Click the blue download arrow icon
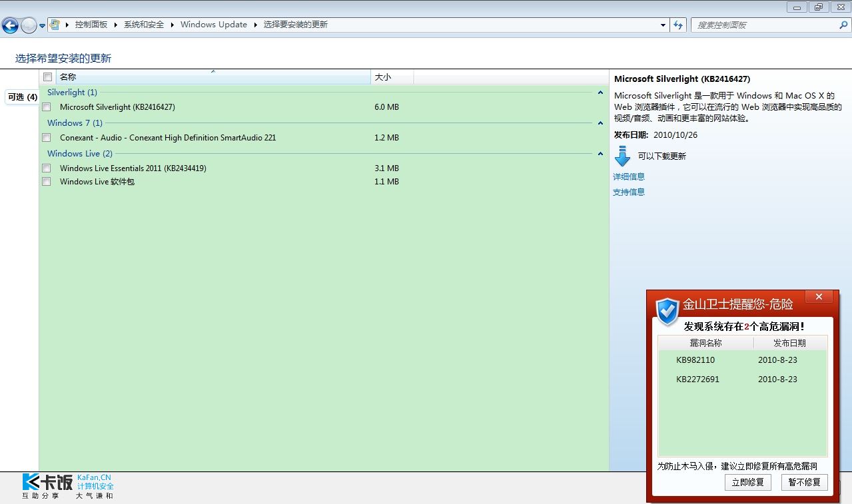The image size is (852, 504). coord(623,156)
